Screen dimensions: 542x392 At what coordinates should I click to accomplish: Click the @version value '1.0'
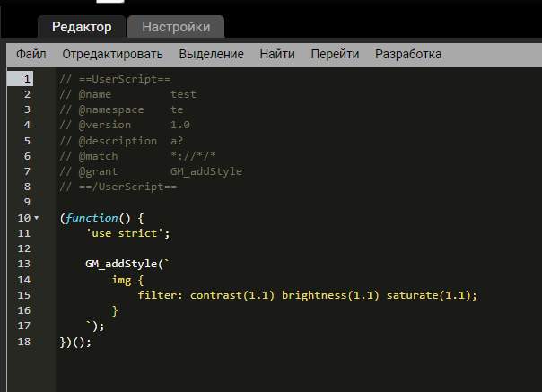pyautogui.click(x=180, y=125)
